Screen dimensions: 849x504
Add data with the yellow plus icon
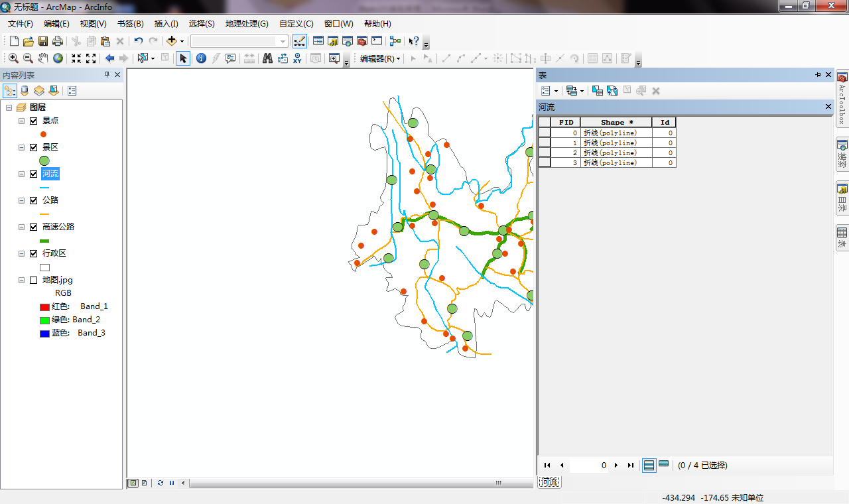[172, 41]
